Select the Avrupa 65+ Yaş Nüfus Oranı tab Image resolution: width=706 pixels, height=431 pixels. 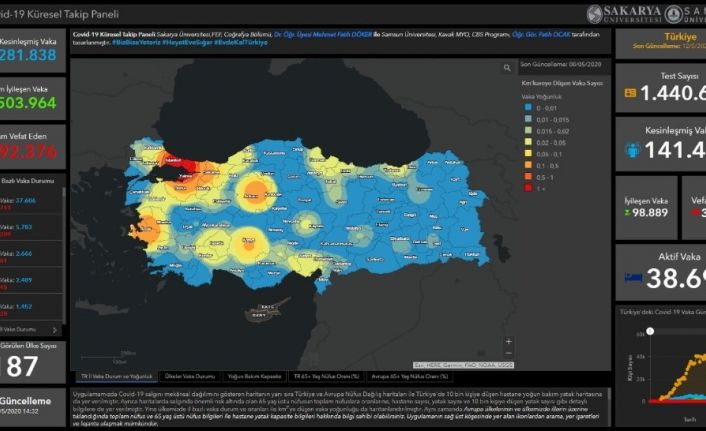click(409, 376)
